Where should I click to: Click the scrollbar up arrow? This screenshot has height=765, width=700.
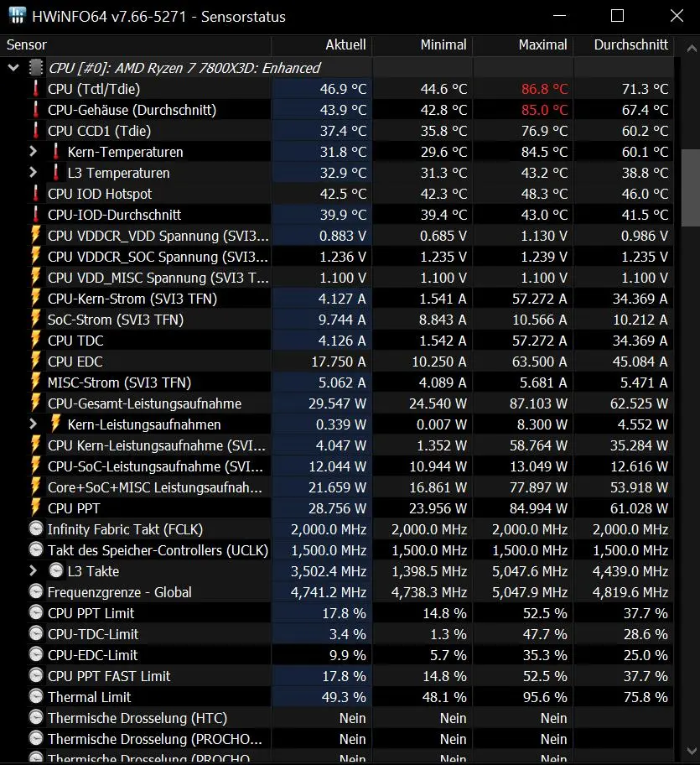[692, 49]
